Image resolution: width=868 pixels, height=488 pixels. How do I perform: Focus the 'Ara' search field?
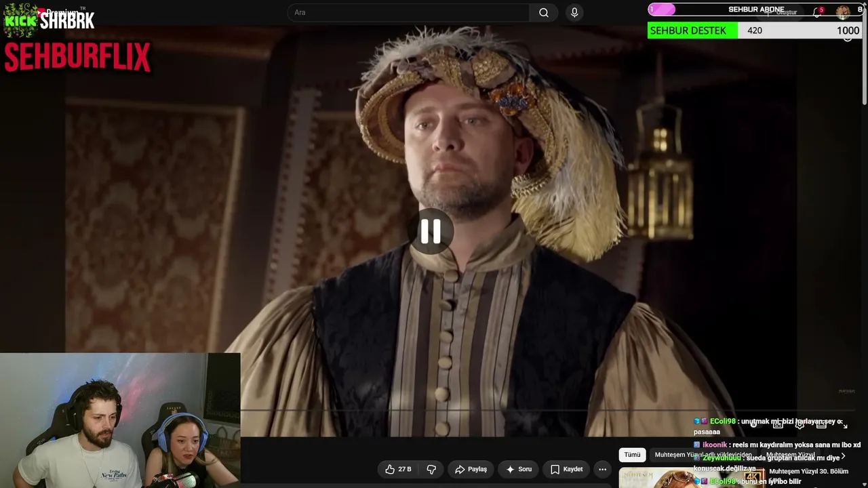409,12
